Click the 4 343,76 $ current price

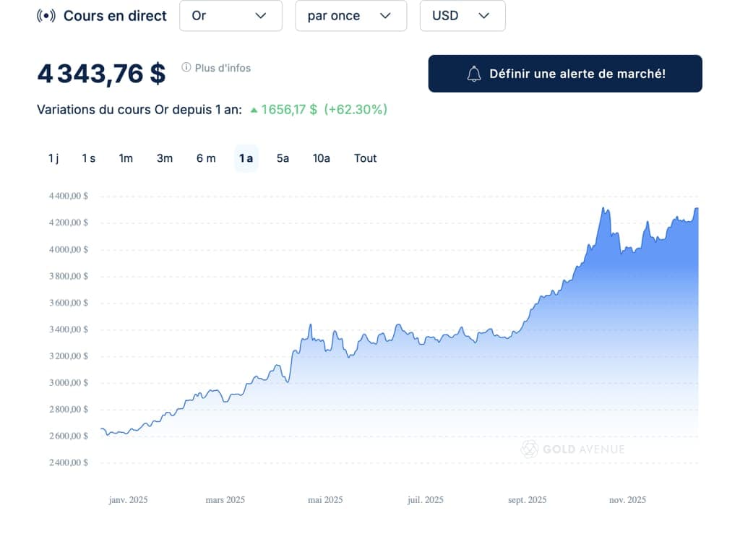[x=102, y=74]
